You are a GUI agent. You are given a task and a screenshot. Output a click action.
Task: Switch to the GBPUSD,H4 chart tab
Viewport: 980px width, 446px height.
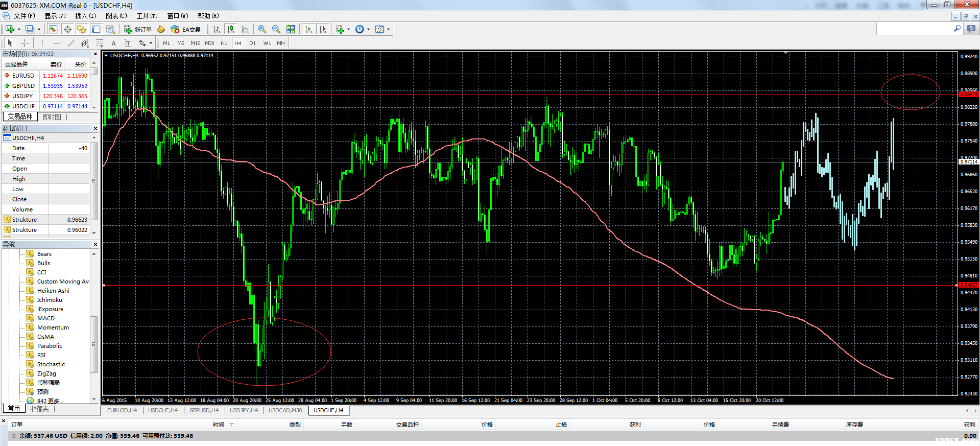[x=204, y=410]
